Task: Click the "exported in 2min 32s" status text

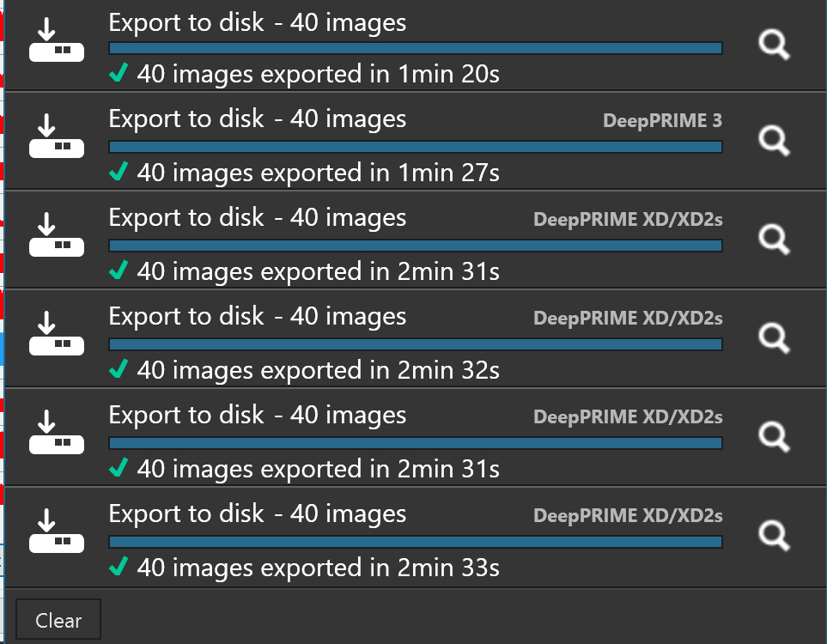Action: tap(318, 371)
